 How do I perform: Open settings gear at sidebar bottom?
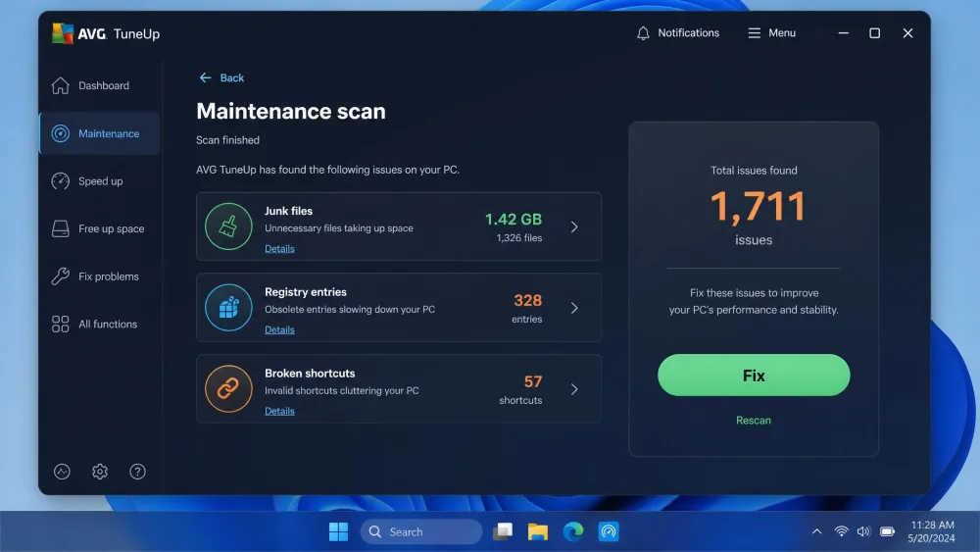pos(100,472)
